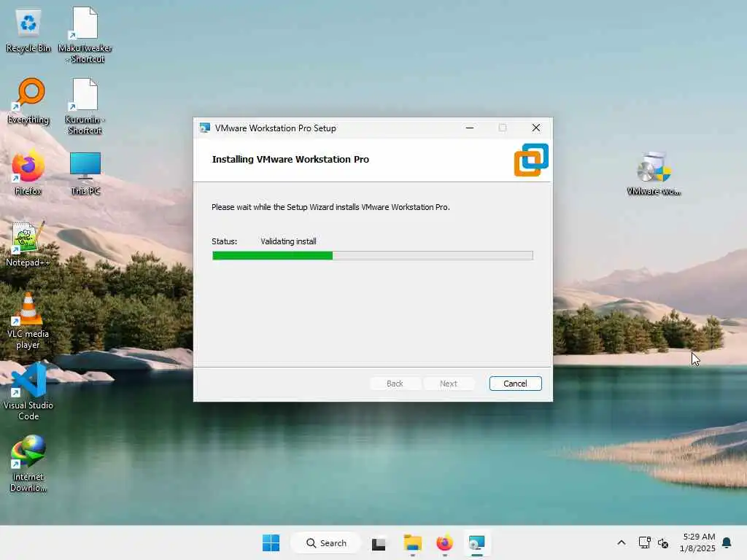Open Task View from the taskbar

point(379,543)
